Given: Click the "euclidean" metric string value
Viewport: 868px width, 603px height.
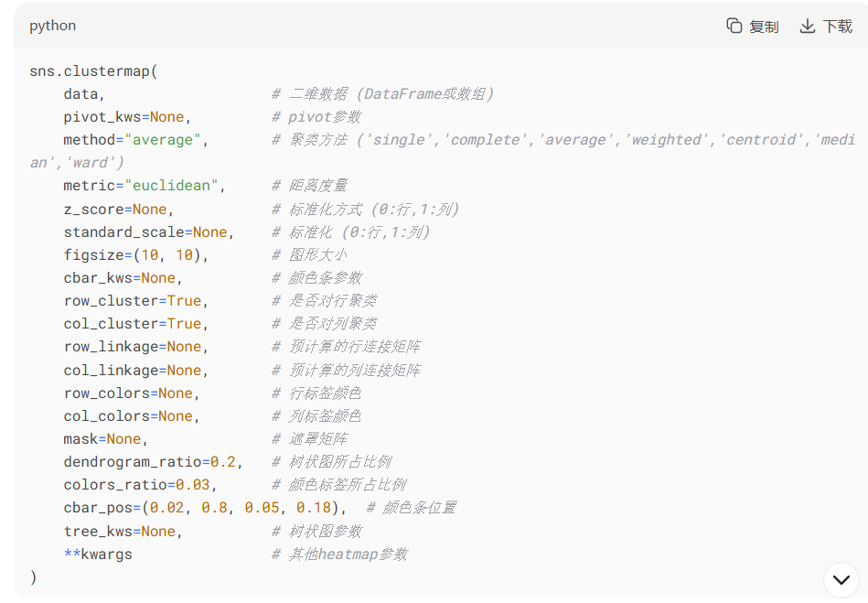Looking at the screenshot, I should (x=172, y=186).
